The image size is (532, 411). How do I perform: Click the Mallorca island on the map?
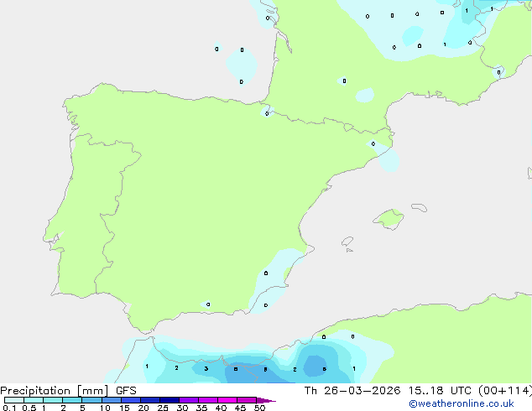click(389, 219)
